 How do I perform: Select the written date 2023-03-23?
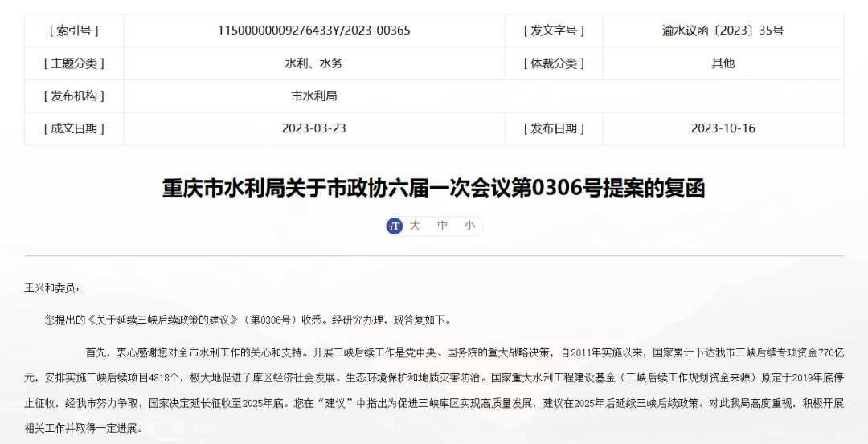[x=313, y=128]
